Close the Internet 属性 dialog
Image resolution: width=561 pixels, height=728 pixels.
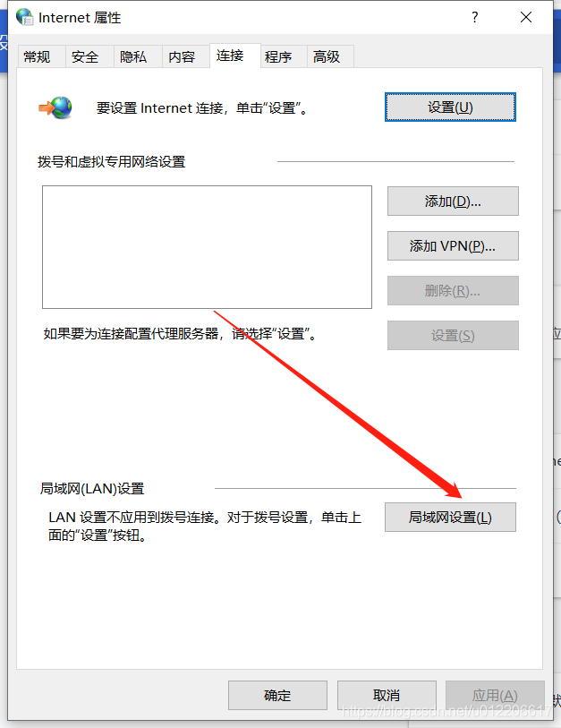[x=526, y=17]
